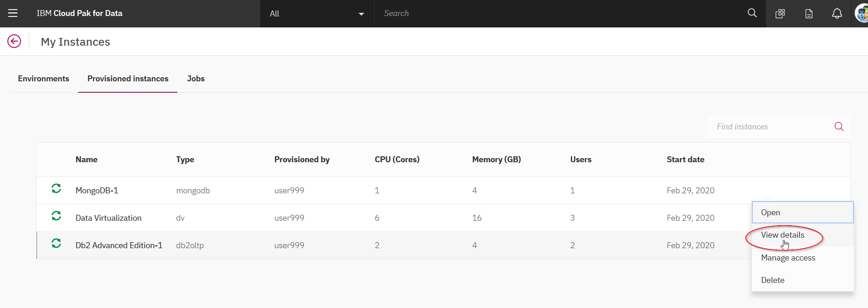Switch to the Jobs tab
Image resolution: width=868 pixels, height=308 pixels.
pyautogui.click(x=196, y=79)
